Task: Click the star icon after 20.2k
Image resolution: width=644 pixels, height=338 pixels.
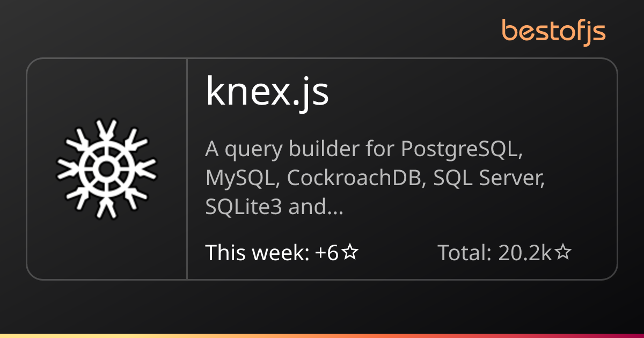Action: pyautogui.click(x=562, y=253)
